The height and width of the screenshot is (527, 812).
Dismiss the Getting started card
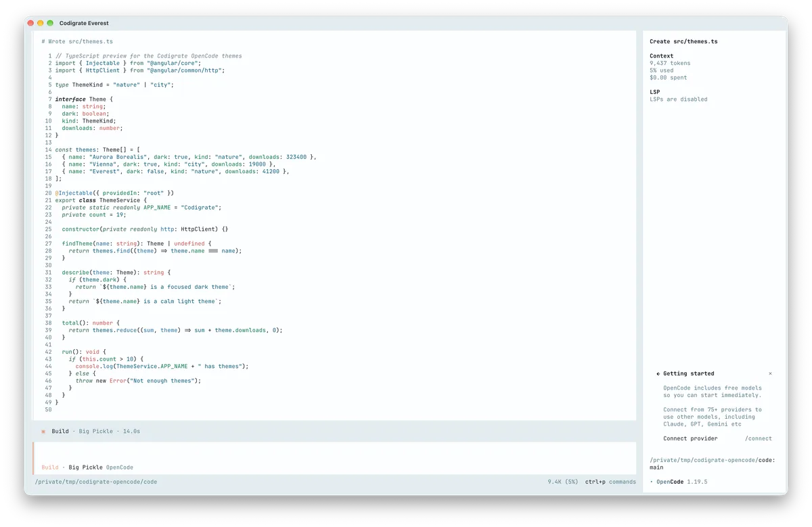tap(770, 373)
